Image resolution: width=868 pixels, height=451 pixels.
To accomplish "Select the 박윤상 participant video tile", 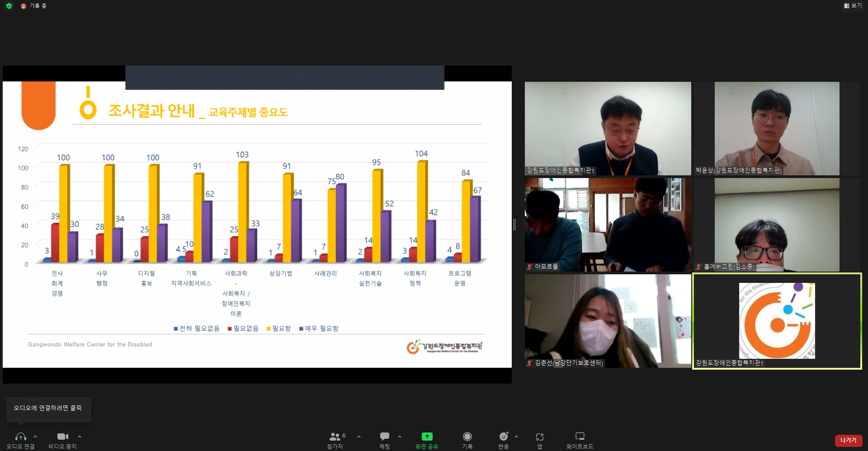I will tap(777, 128).
